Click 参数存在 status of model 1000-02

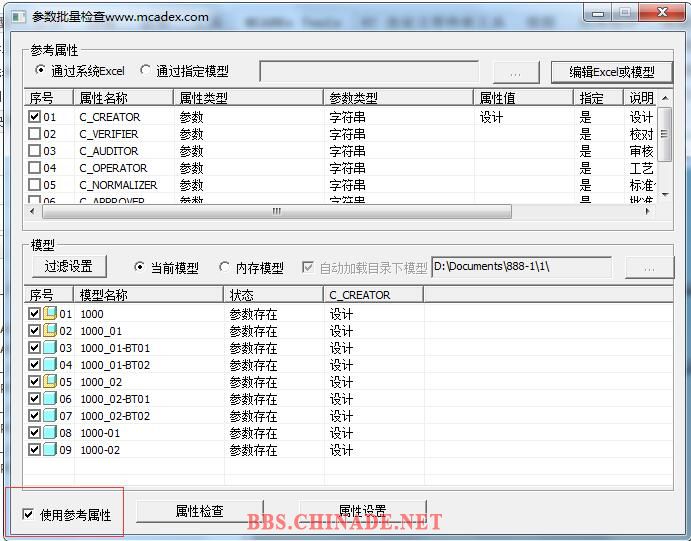(253, 450)
